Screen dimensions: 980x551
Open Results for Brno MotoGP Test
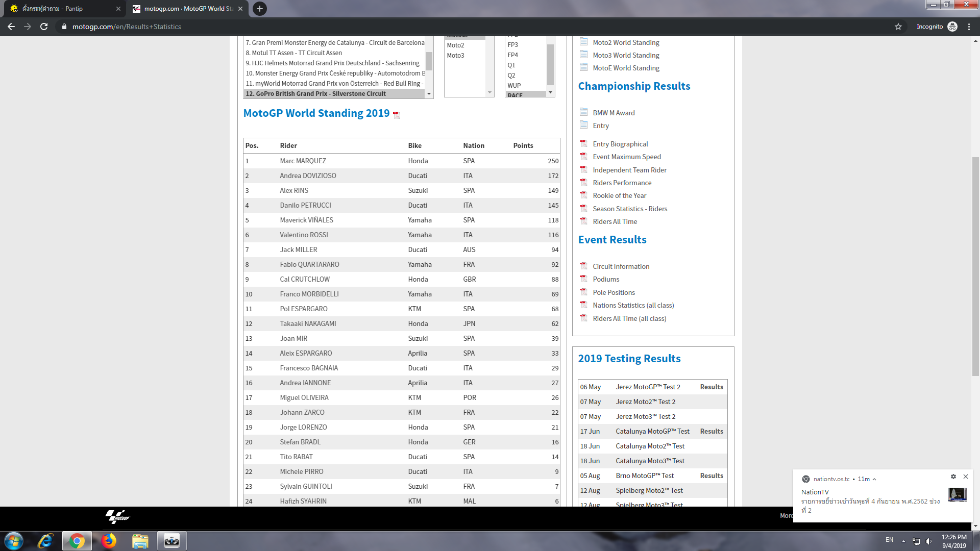(x=712, y=475)
